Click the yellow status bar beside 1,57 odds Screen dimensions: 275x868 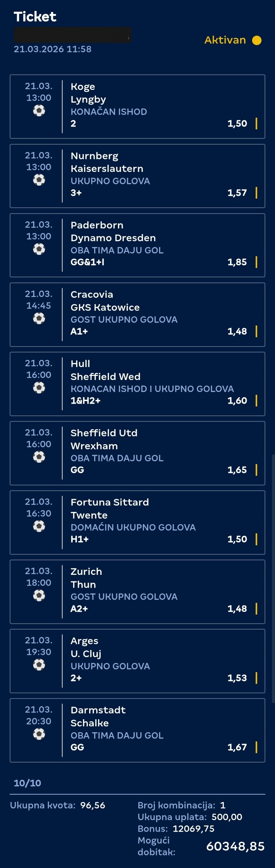click(256, 193)
